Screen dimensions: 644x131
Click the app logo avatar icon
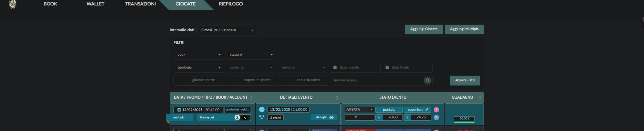pyautogui.click(x=13, y=4)
